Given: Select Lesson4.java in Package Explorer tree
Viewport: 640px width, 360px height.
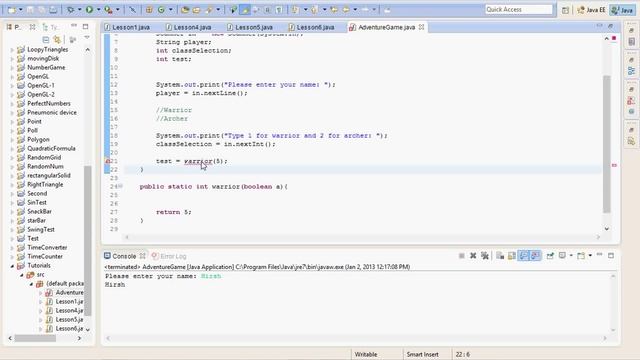Looking at the screenshot, I should [69, 310].
